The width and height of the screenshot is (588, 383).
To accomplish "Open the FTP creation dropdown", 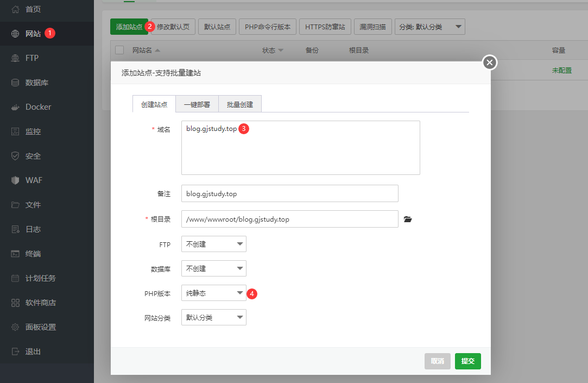I will tap(213, 244).
